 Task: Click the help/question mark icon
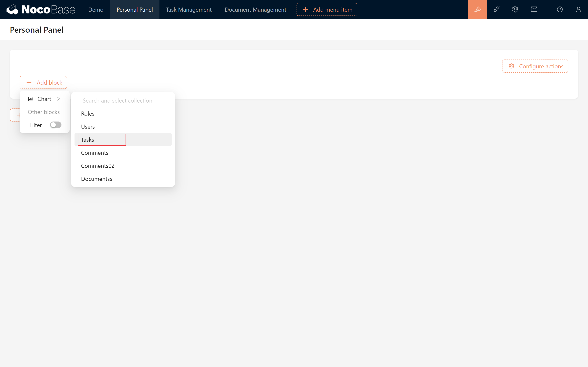[560, 9]
